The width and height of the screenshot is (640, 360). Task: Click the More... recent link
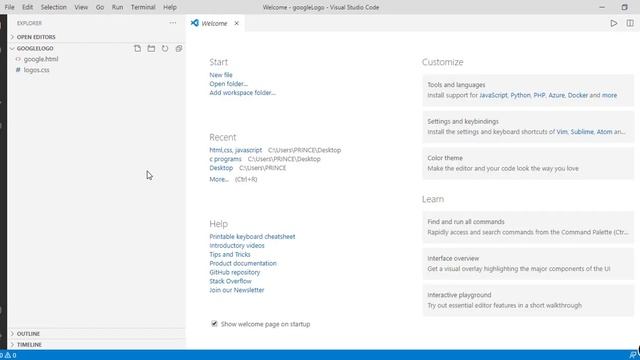click(219, 179)
